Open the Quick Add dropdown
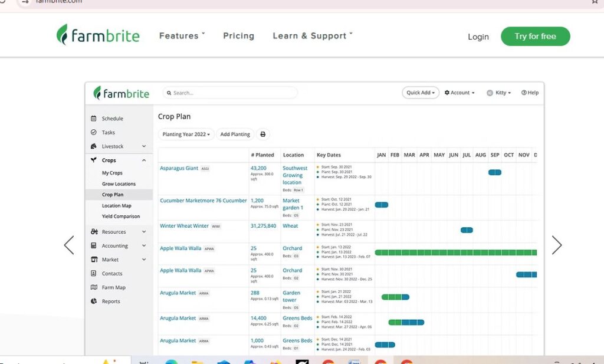 click(x=421, y=93)
